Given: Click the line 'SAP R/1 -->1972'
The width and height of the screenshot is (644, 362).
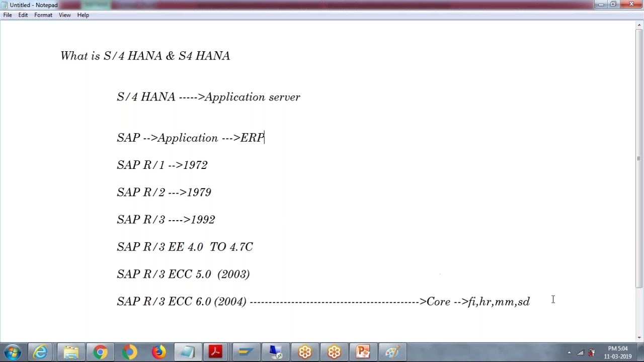Looking at the screenshot, I should [x=162, y=165].
